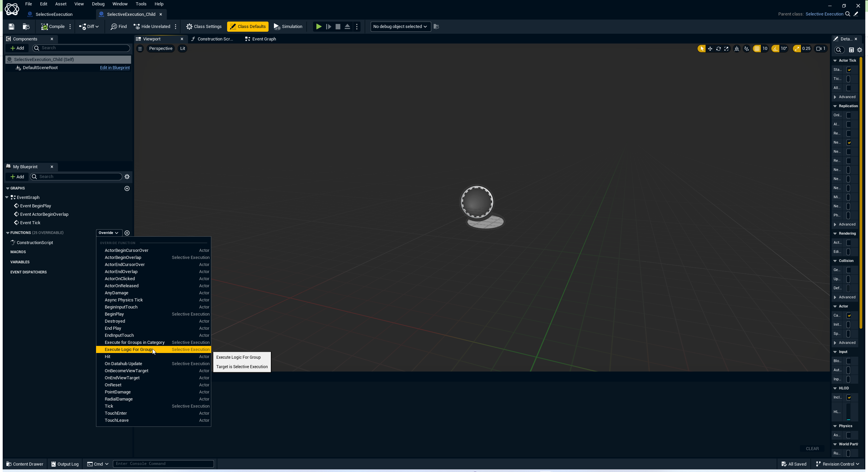Collapse the Replication section in Details
868x472 pixels.
[x=835, y=106]
